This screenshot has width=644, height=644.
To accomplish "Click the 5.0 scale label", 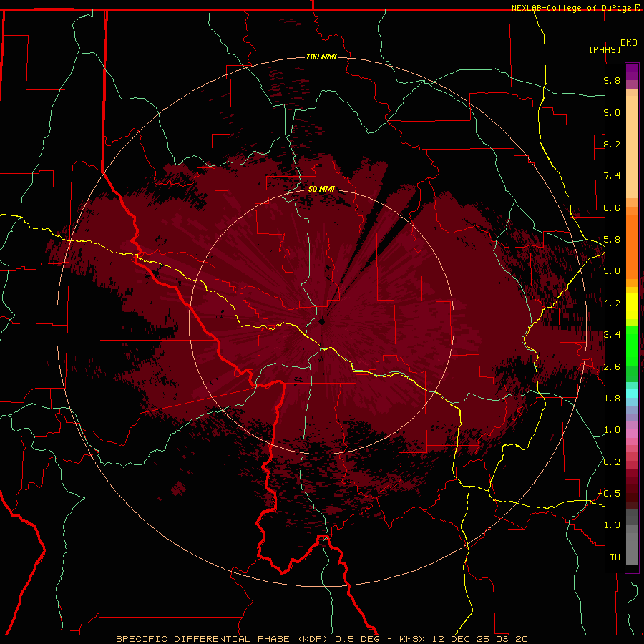I will pyautogui.click(x=612, y=271).
